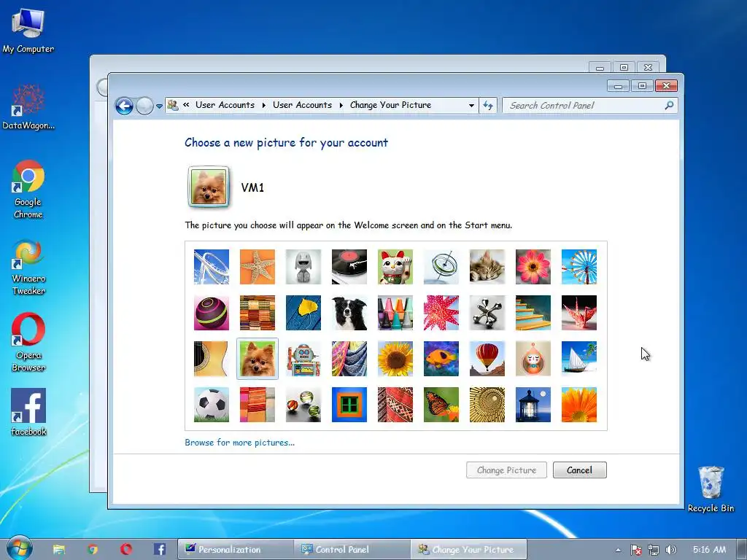Pick the sleeping kitten picture
Viewport: 747px width, 560px height.
click(487, 267)
